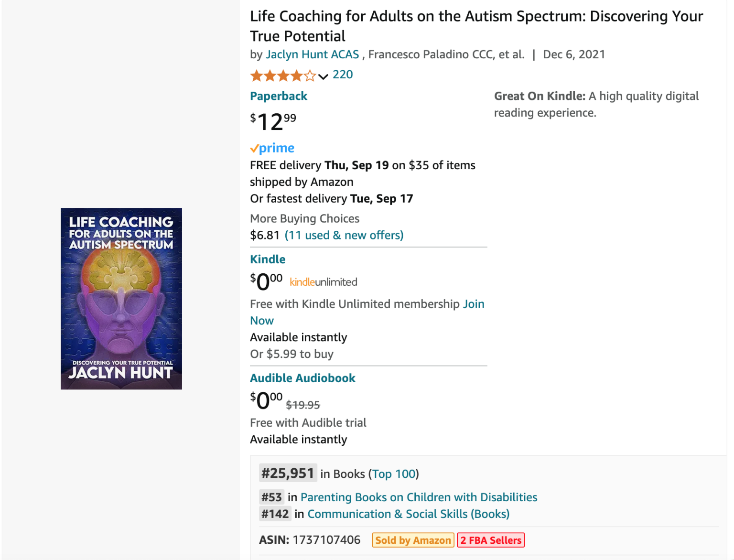Select the Audible Audiobook format heading
The image size is (734, 560).
(302, 378)
